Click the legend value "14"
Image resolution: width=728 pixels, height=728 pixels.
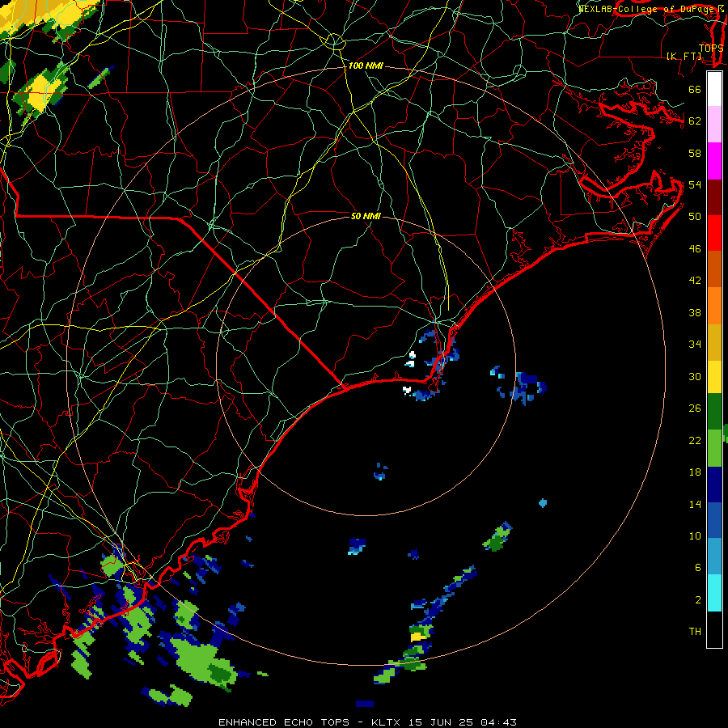coord(695,504)
